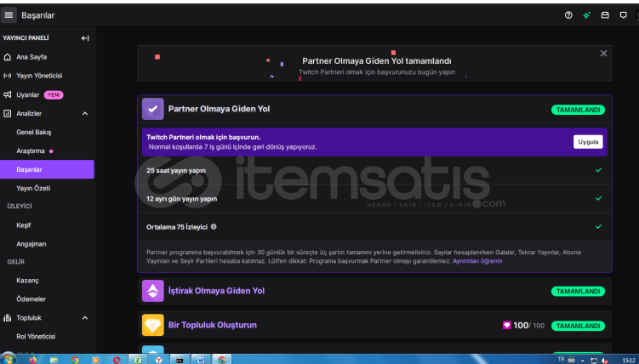Click the muted volume tray icon
This screenshot has height=364, width=639.
tap(605, 360)
